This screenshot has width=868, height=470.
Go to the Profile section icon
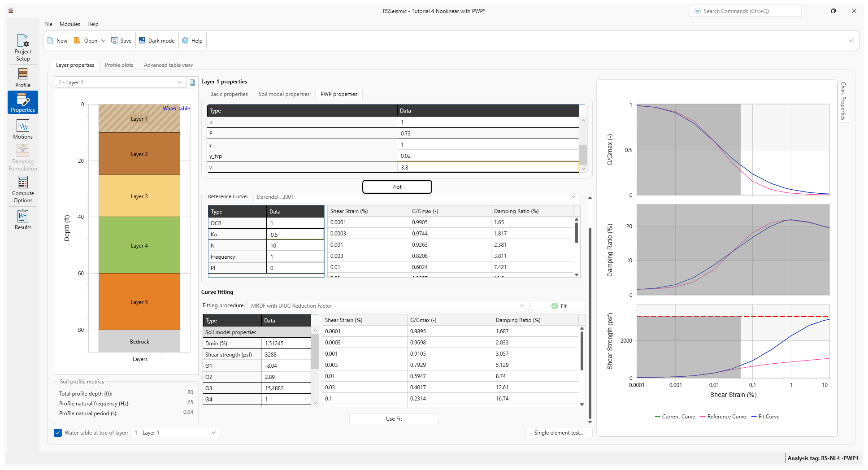(23, 78)
